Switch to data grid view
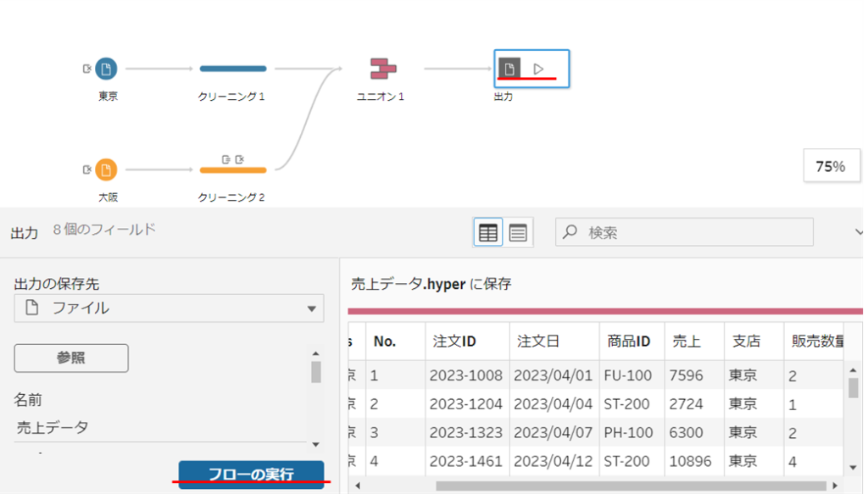 click(x=487, y=232)
